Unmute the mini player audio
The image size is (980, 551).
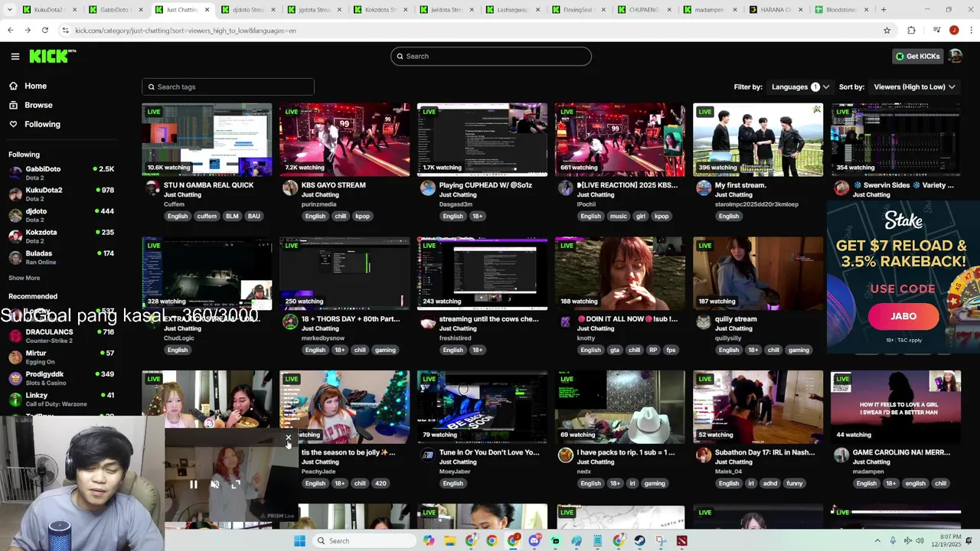[x=214, y=484]
